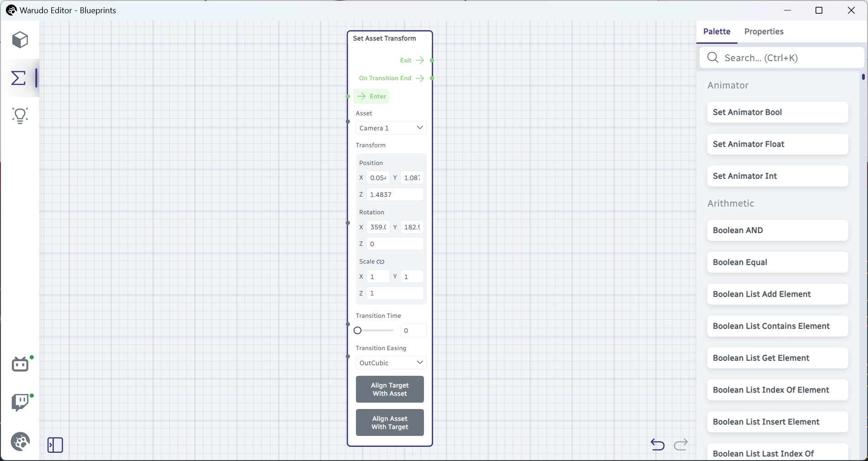
Task: Click the Scale Y input field
Action: (x=412, y=276)
